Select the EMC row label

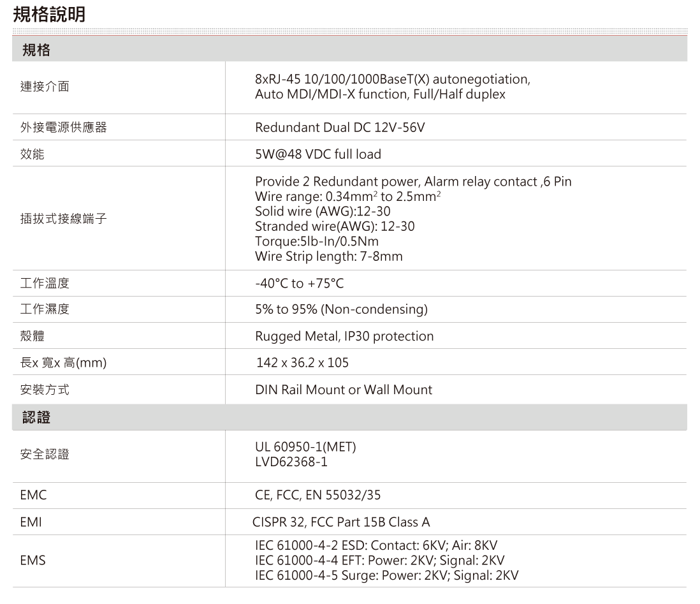(x=33, y=495)
